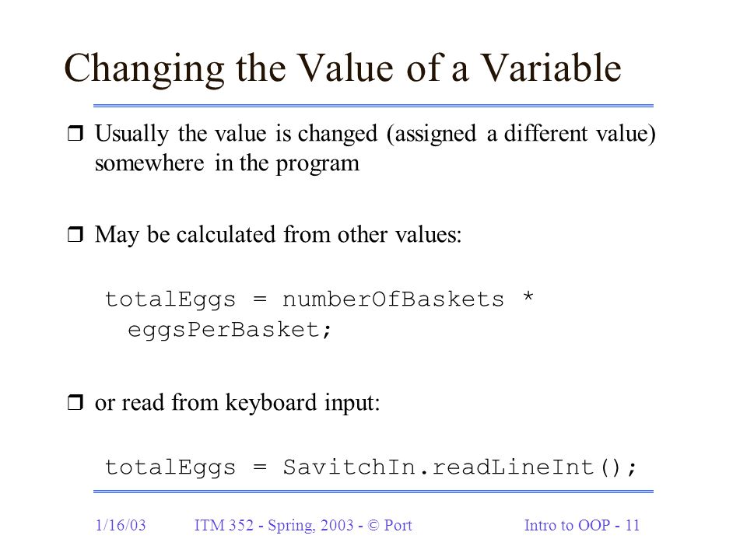Click 'somewhere in the program' line
The width and height of the screenshot is (747, 560).
point(226,164)
